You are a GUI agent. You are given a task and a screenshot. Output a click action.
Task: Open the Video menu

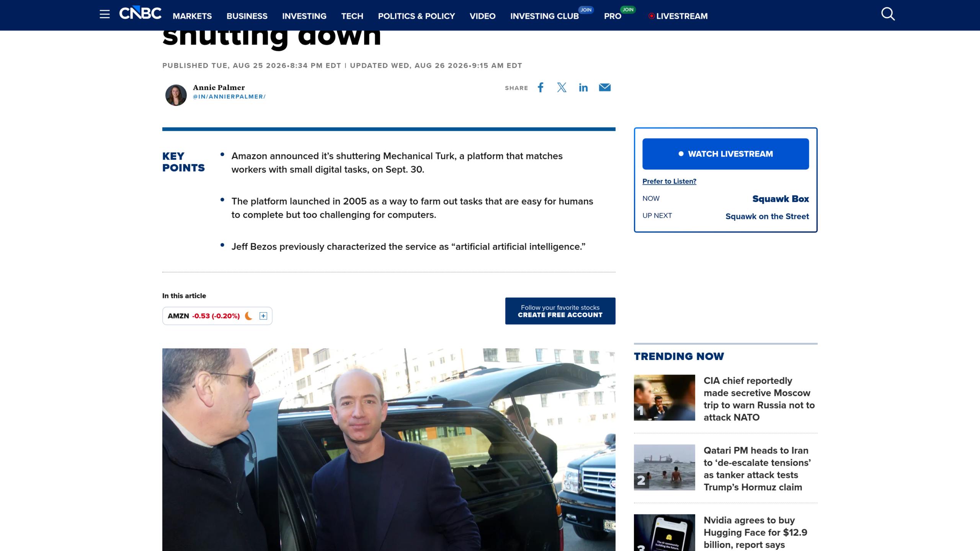[482, 16]
